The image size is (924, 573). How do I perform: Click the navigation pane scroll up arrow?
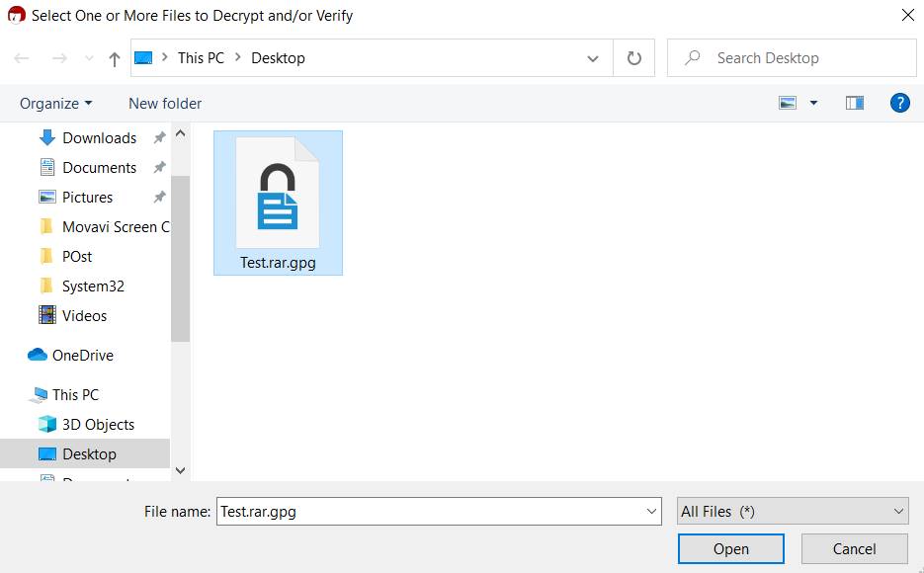(180, 133)
